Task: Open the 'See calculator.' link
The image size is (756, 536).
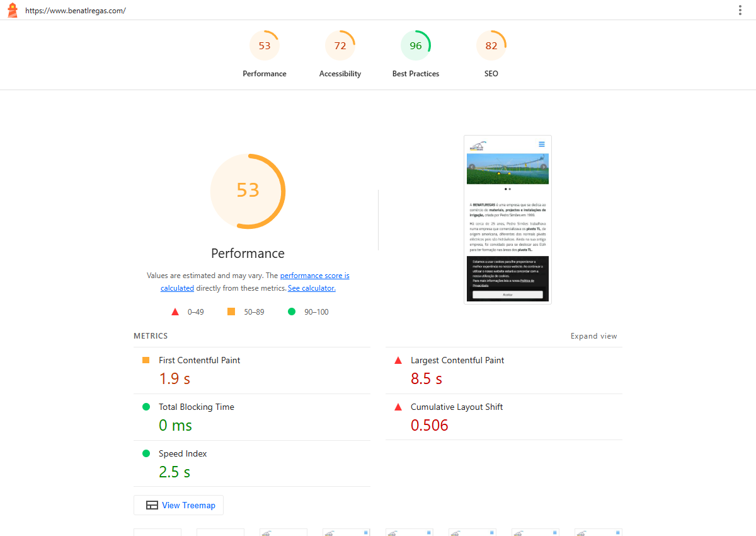Action: click(x=312, y=288)
